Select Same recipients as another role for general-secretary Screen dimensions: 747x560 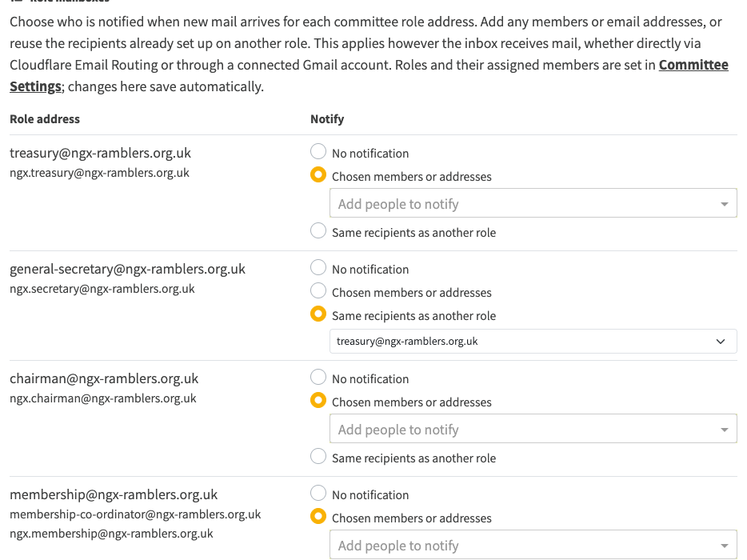point(318,314)
